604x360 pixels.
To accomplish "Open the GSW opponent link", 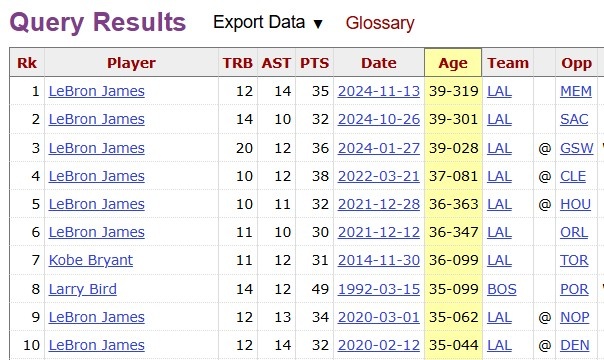I will [577, 148].
